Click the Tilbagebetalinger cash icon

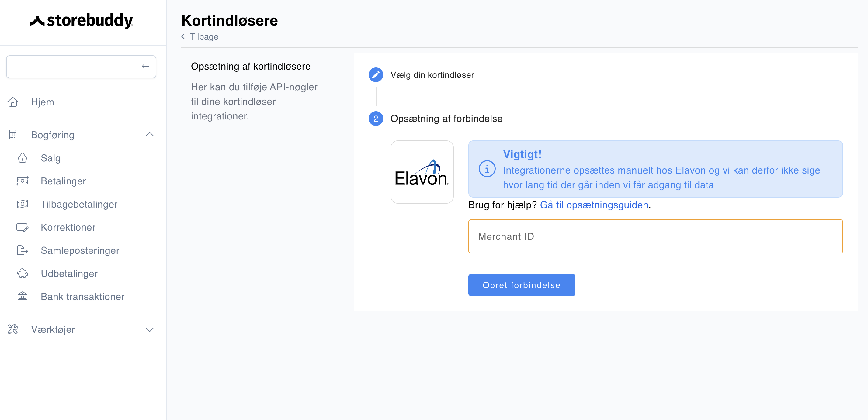[23, 204]
